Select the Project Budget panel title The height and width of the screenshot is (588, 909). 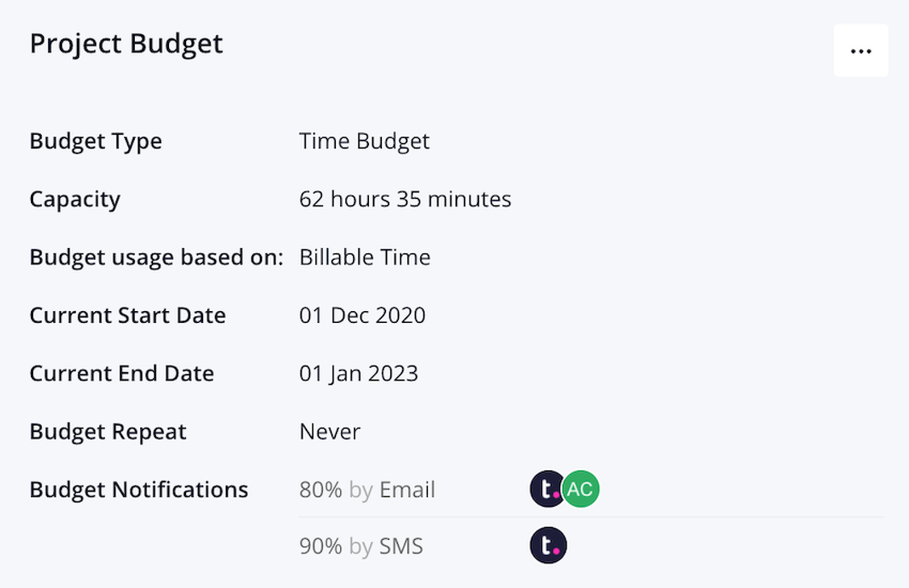click(126, 43)
